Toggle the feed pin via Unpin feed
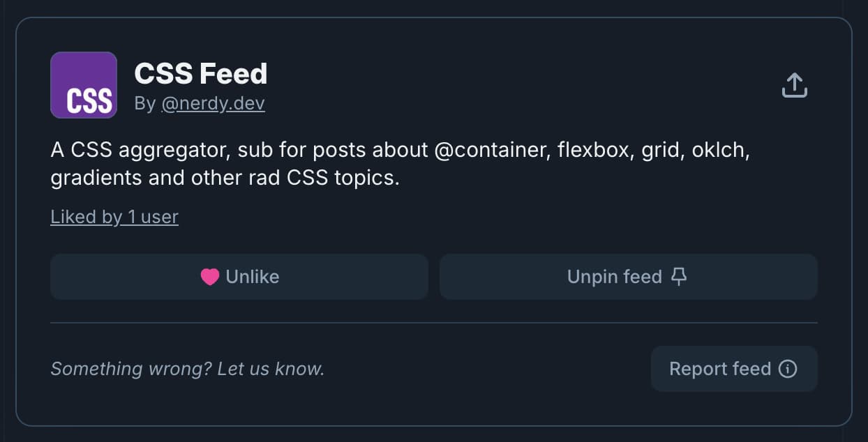 (x=627, y=276)
